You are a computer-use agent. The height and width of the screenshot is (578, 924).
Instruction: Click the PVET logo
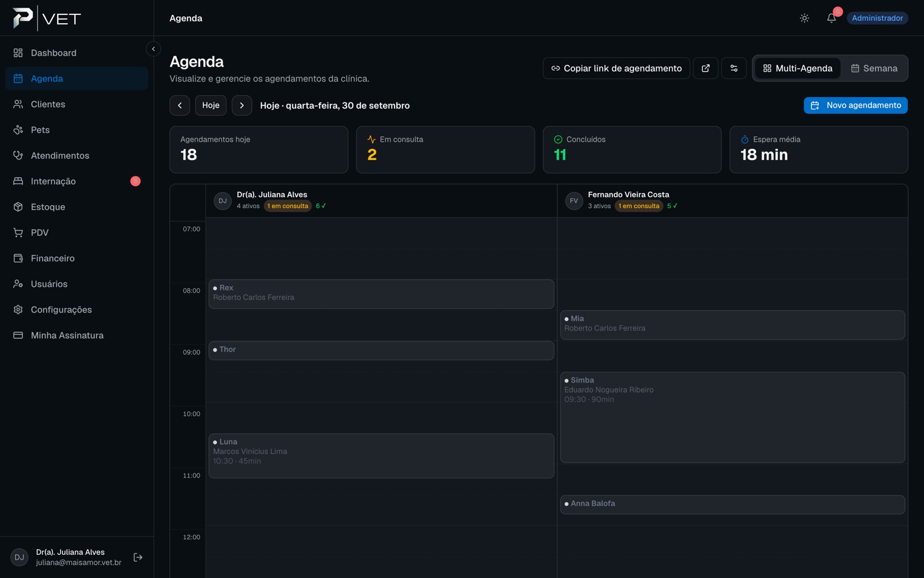point(47,18)
